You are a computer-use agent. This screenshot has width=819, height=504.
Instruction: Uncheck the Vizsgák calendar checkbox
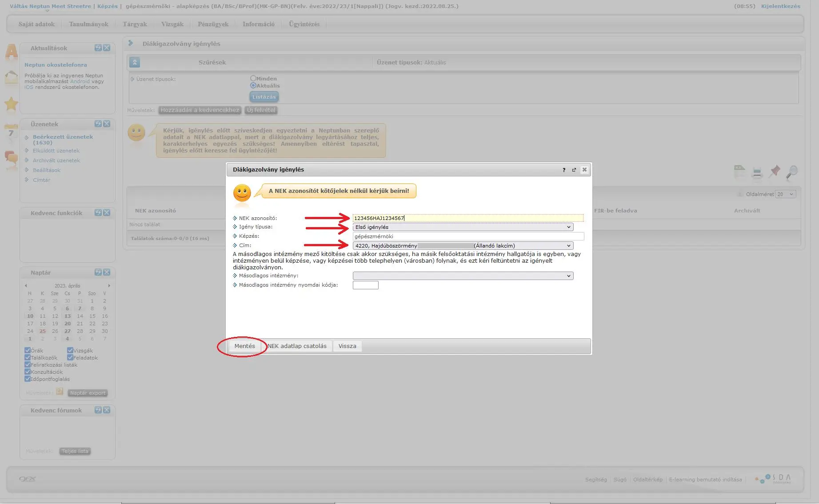point(70,350)
